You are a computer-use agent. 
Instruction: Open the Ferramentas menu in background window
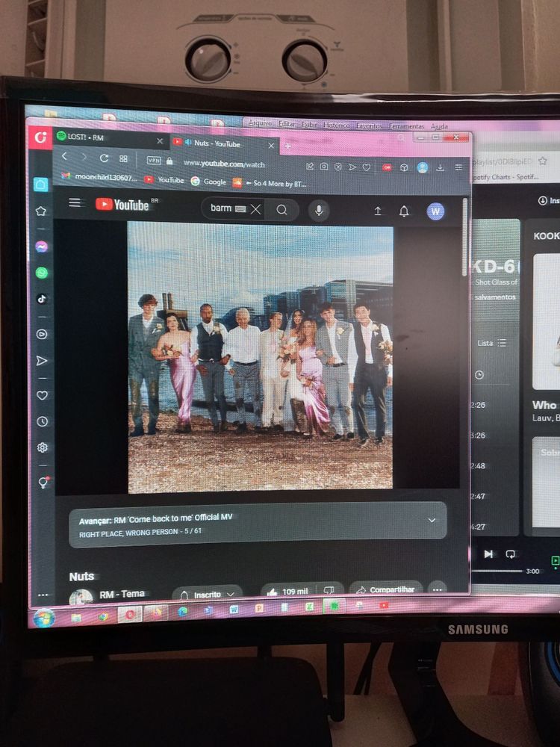pyautogui.click(x=406, y=126)
